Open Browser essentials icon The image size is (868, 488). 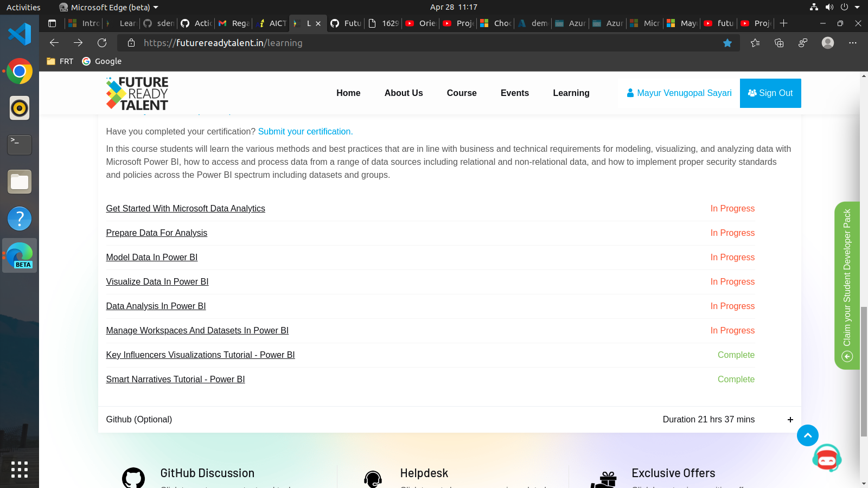tap(803, 43)
